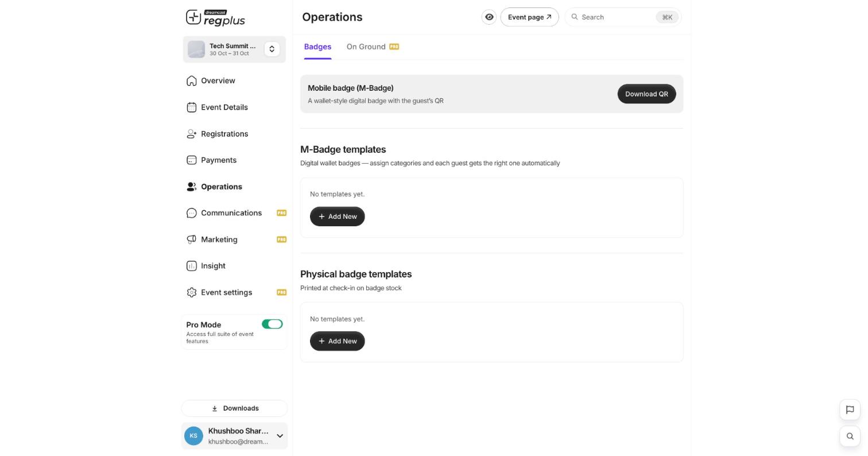Image resolution: width=868 pixels, height=456 pixels.
Task: Click the "30 Oct – 31 Oct" date text
Action: [229, 54]
